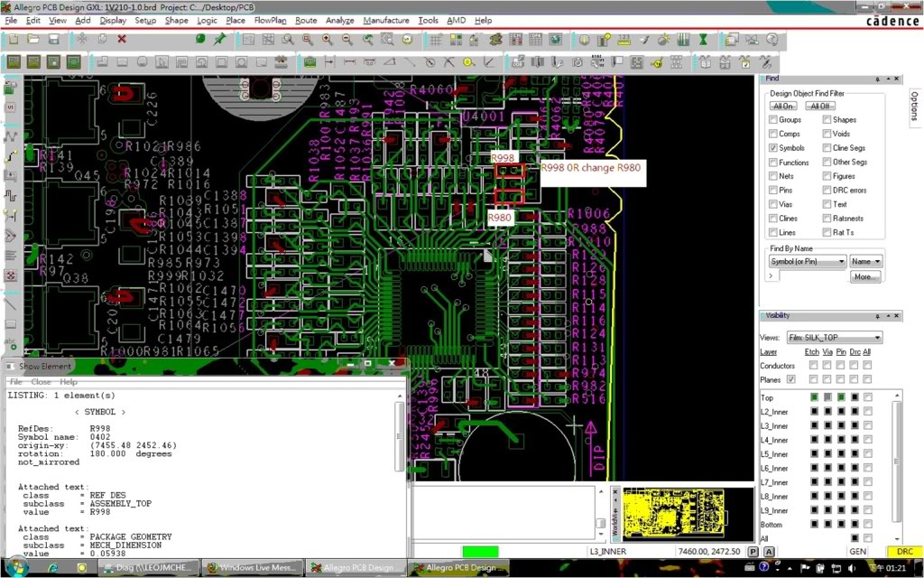The width and height of the screenshot is (924, 578).
Task: Click the red X delete icon
Action: (122, 40)
